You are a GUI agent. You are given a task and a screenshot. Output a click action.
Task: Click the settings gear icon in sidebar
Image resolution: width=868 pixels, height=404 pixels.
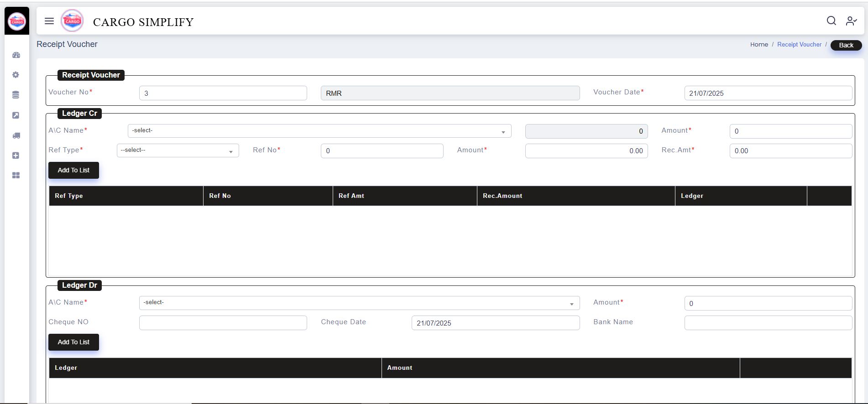16,75
